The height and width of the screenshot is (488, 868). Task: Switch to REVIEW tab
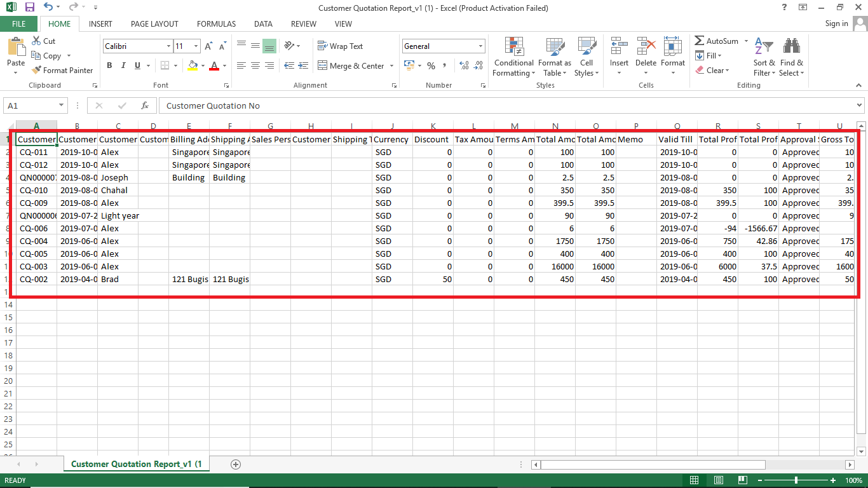[x=304, y=24]
